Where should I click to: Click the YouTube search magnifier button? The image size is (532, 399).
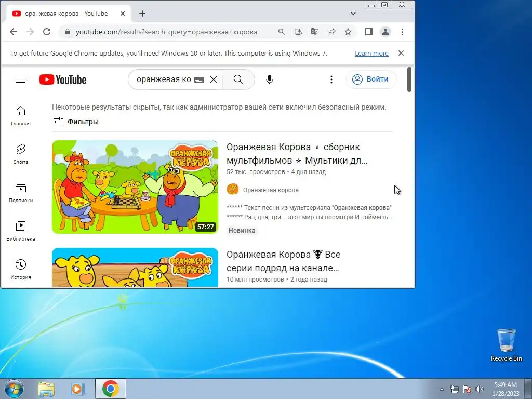click(238, 79)
